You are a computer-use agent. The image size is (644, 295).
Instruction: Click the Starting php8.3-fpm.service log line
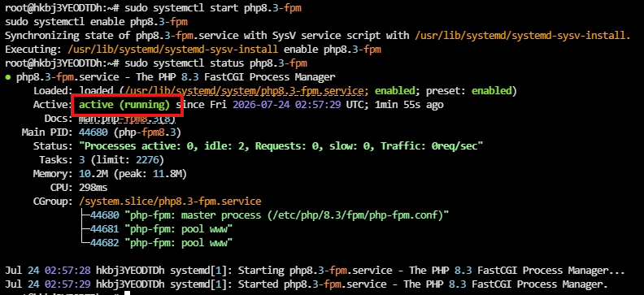[315, 271]
